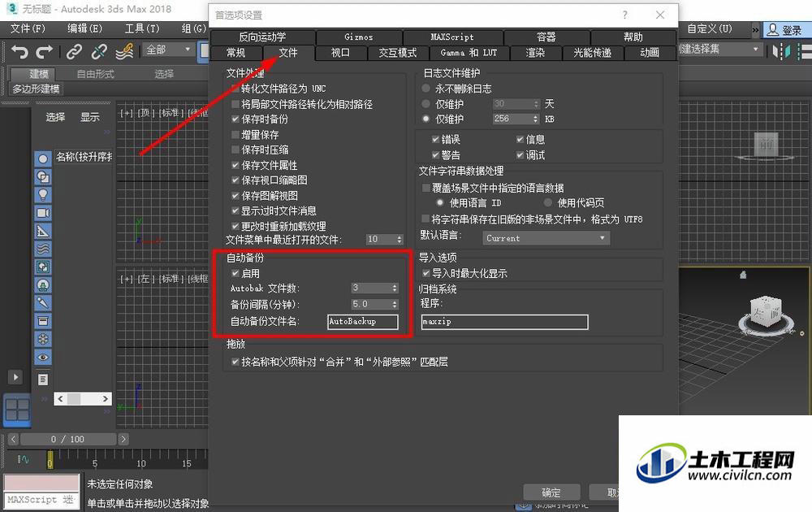Toggle the 保存视口缩略图 checkbox
The width and height of the screenshot is (812, 512).
coord(235,180)
